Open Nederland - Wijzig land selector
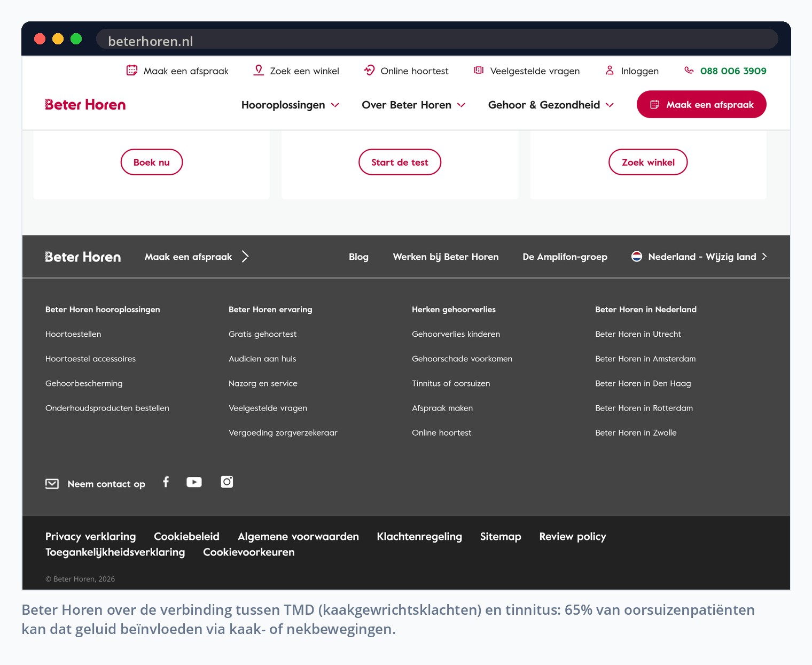The image size is (812, 665). (x=699, y=257)
